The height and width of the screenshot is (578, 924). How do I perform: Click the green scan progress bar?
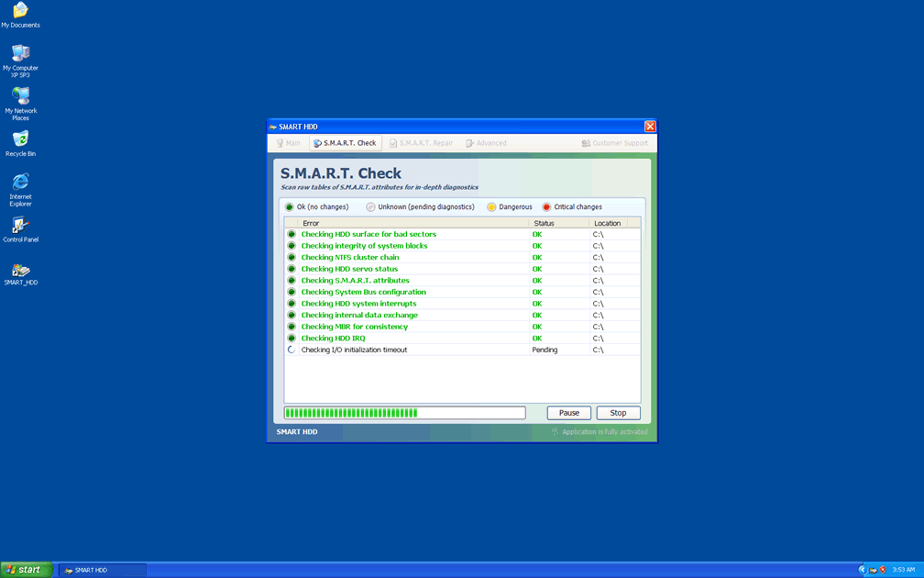pyautogui.click(x=404, y=413)
